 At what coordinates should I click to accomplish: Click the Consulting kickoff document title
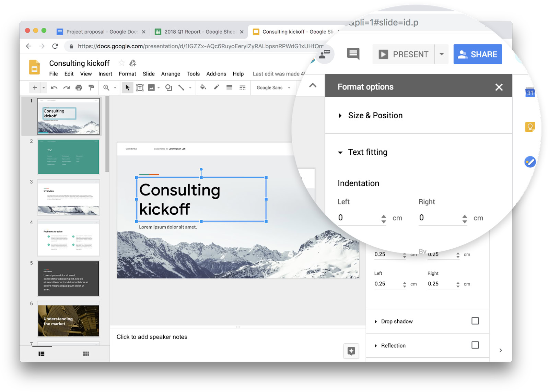point(79,63)
